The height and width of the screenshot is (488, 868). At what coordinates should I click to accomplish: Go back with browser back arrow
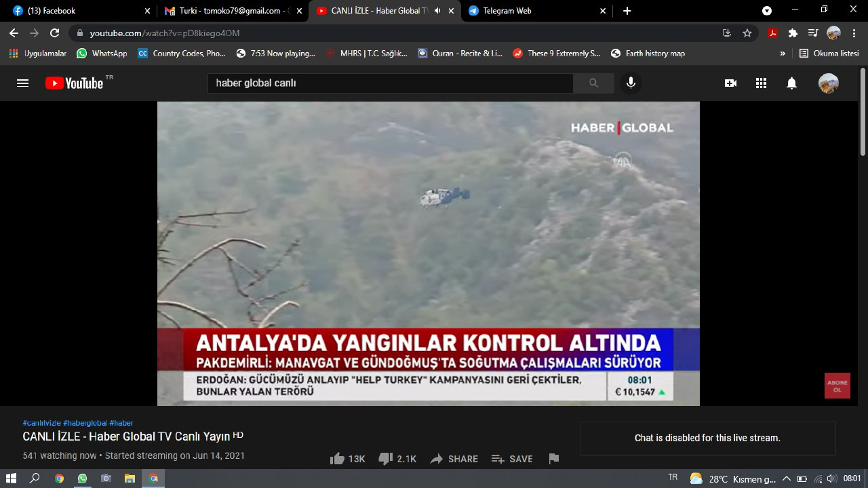tap(14, 33)
